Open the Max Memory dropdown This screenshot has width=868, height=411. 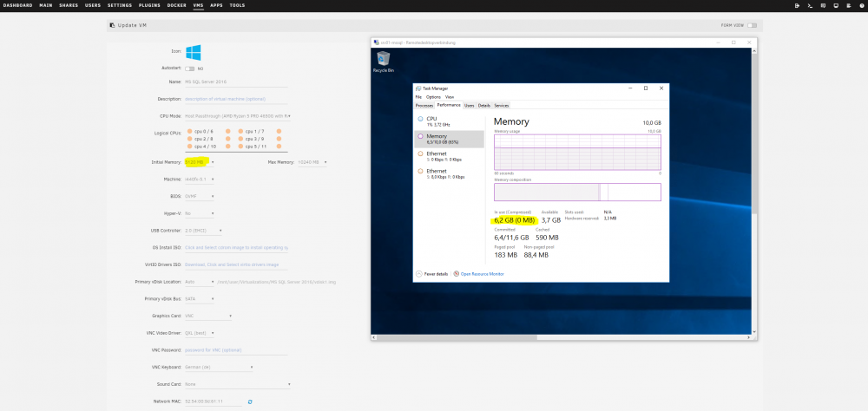[x=312, y=162]
